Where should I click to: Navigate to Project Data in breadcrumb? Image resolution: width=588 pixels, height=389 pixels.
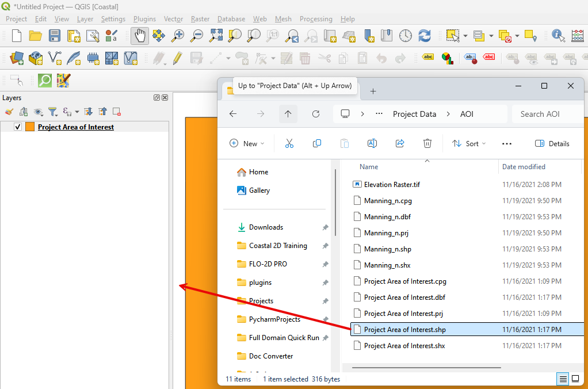pyautogui.click(x=414, y=114)
